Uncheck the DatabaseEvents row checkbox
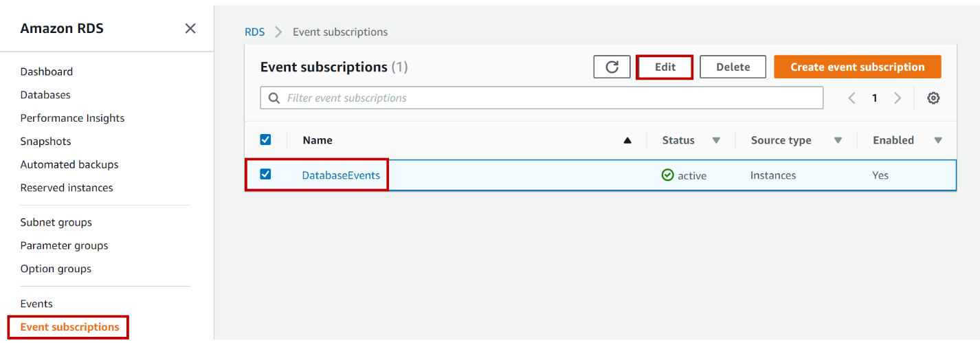The image size is (980, 343). point(265,175)
